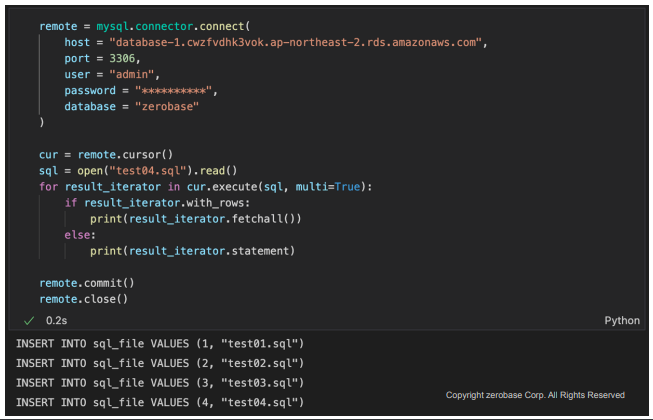Screen dimensions: 653x420
Task: Click output line inserting test01.sql
Action: (x=160, y=344)
